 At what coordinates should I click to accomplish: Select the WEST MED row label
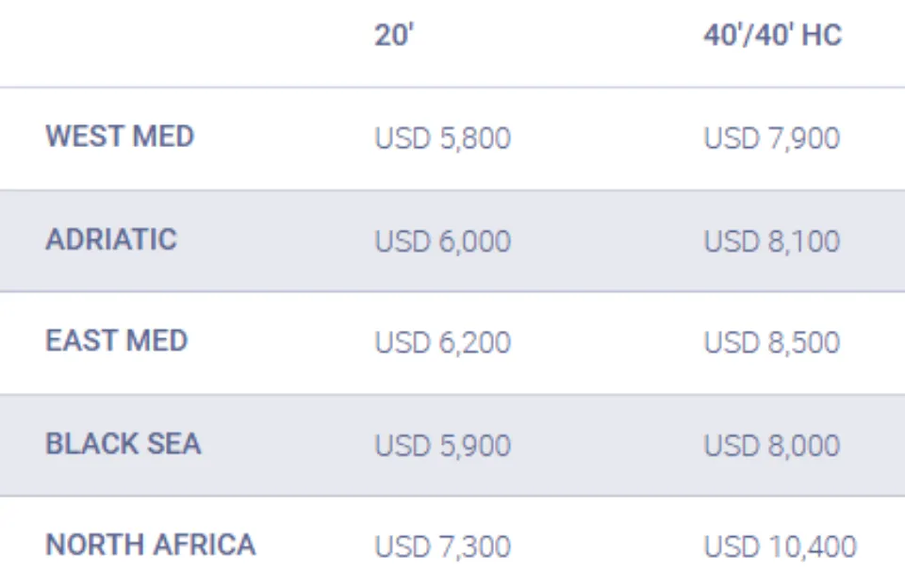coord(120,137)
